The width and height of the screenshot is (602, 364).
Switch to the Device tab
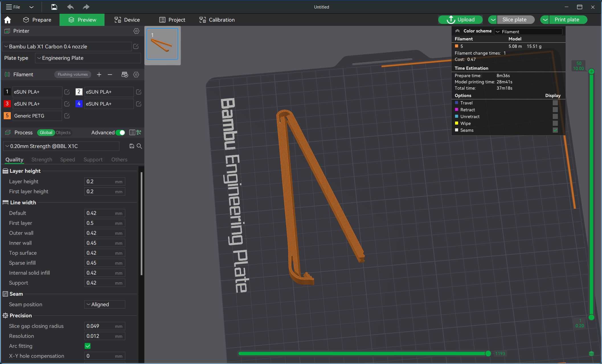click(127, 20)
